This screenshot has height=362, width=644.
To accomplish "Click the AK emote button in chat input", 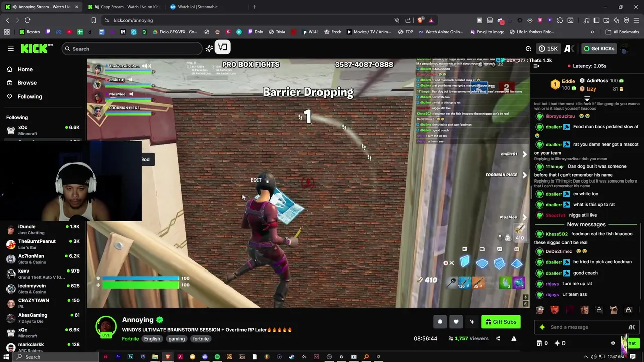I will pyautogui.click(x=631, y=327).
